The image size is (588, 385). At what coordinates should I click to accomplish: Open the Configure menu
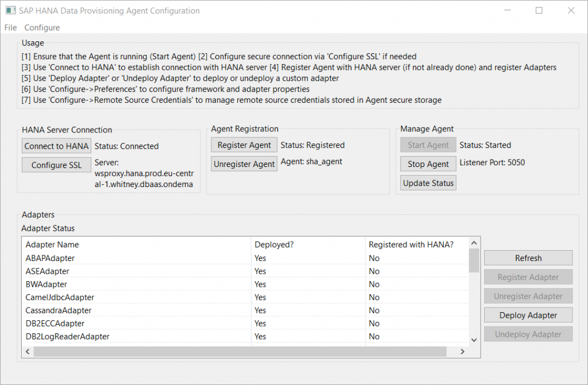tap(42, 28)
